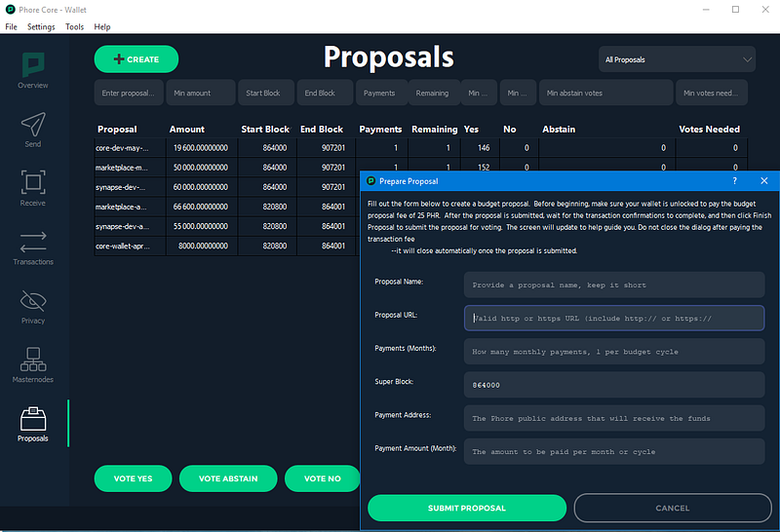Click the Enter proposal filter box
Screen dimensions: 780x532
click(x=129, y=93)
